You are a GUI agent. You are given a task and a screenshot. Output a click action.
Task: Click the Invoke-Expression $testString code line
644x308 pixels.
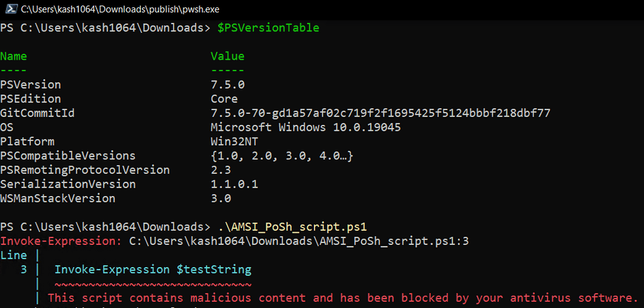point(153,270)
